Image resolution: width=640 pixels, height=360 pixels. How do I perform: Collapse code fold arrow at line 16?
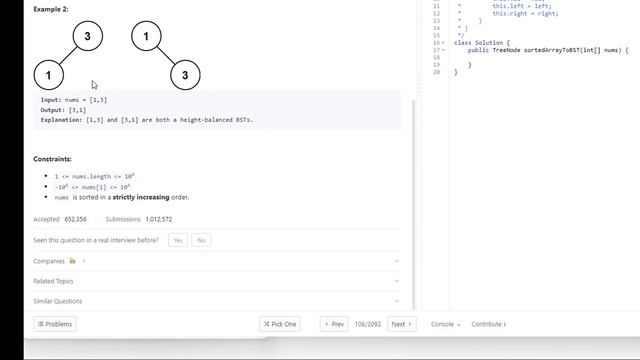coord(443,43)
